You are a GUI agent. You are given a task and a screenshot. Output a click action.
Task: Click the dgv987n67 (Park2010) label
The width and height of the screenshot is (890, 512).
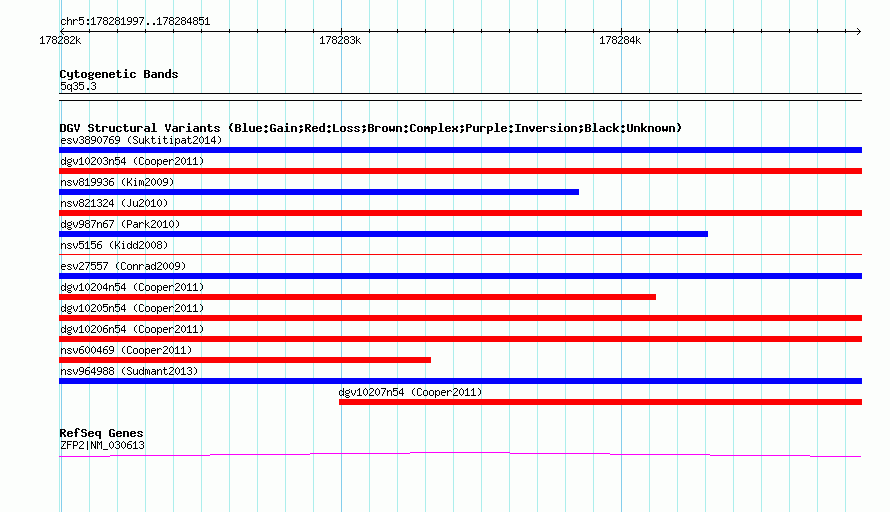[x=120, y=224]
